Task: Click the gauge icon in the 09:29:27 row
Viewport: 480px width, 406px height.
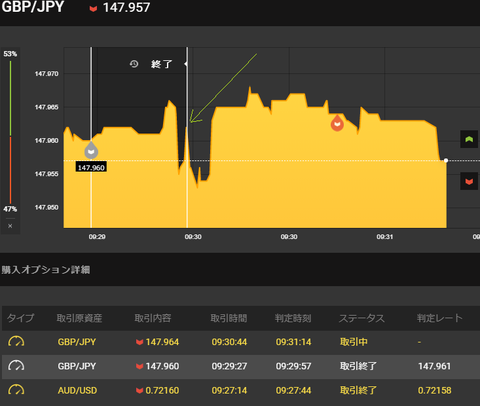Action: 16,366
